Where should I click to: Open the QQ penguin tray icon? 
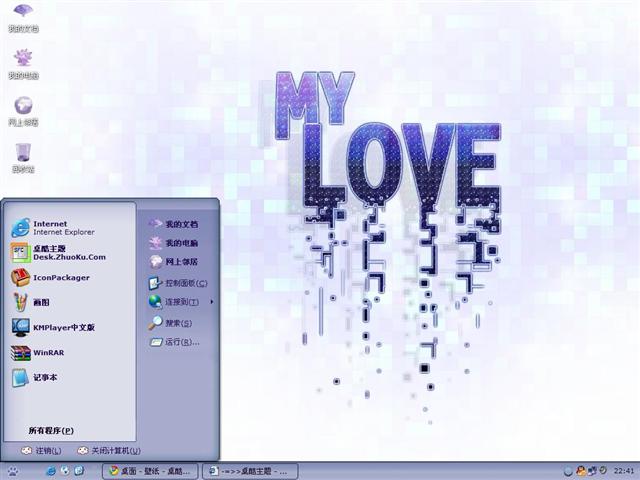pos(580,471)
